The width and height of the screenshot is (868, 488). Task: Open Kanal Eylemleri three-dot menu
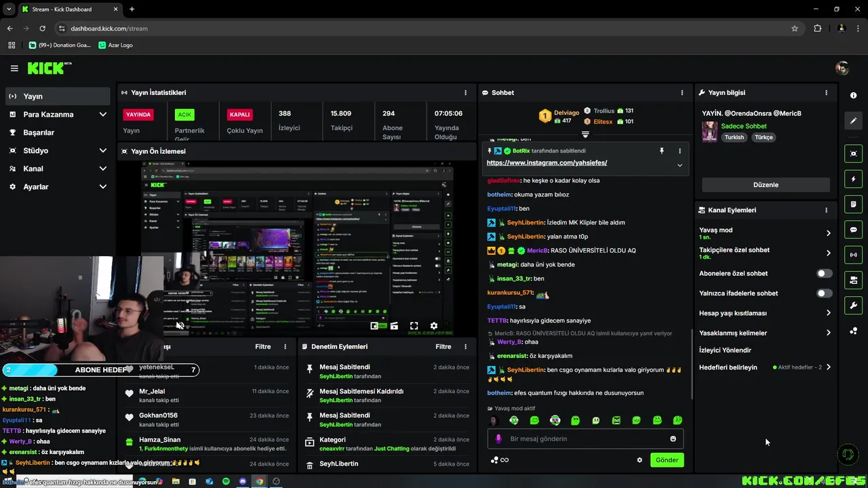[826, 210]
